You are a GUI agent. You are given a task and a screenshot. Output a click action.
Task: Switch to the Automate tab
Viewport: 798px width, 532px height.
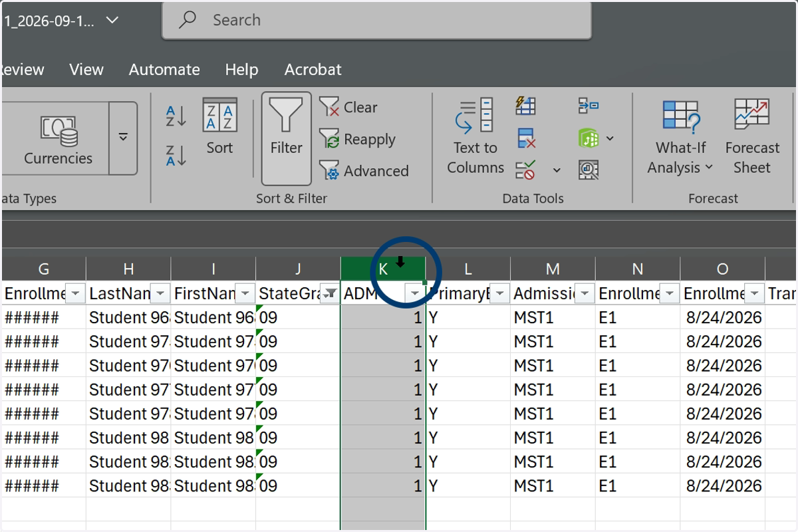[x=164, y=69]
